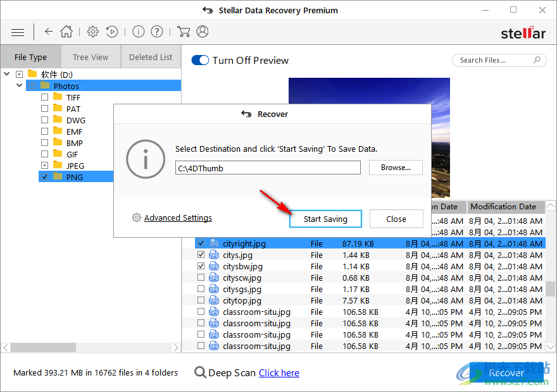The width and height of the screenshot is (557, 392).
Task: Open the Home screen icon
Action: click(x=66, y=32)
